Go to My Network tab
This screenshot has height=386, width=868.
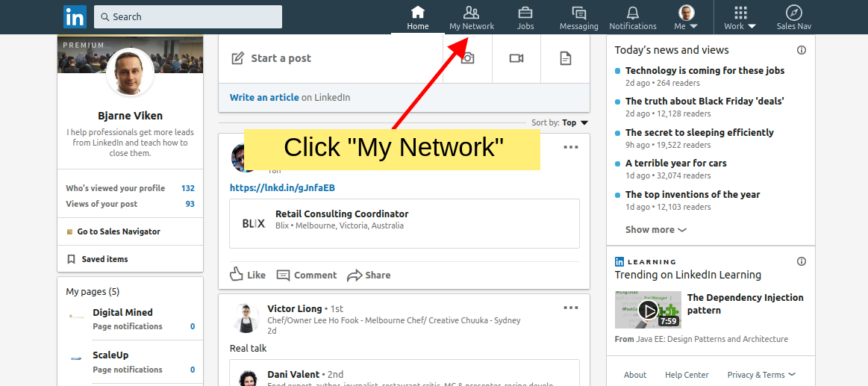click(472, 18)
